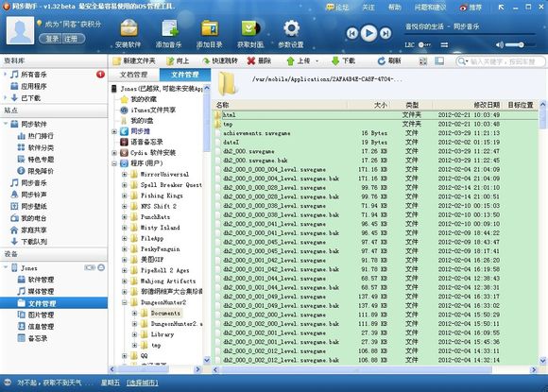Switch to 文件管理 tab

tap(185, 75)
